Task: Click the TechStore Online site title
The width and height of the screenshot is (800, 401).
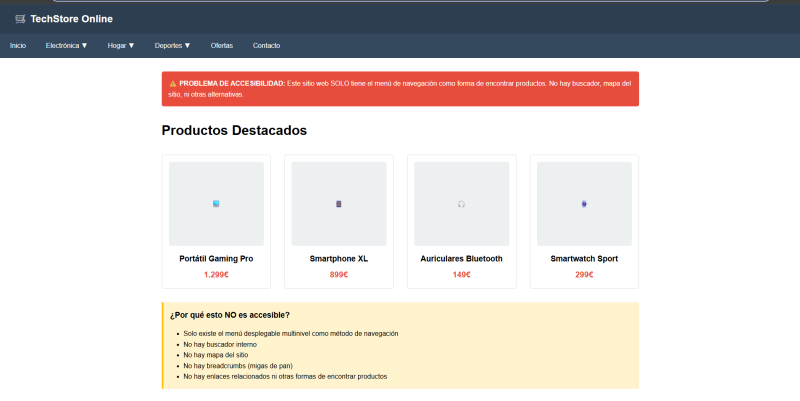Action: click(71, 19)
